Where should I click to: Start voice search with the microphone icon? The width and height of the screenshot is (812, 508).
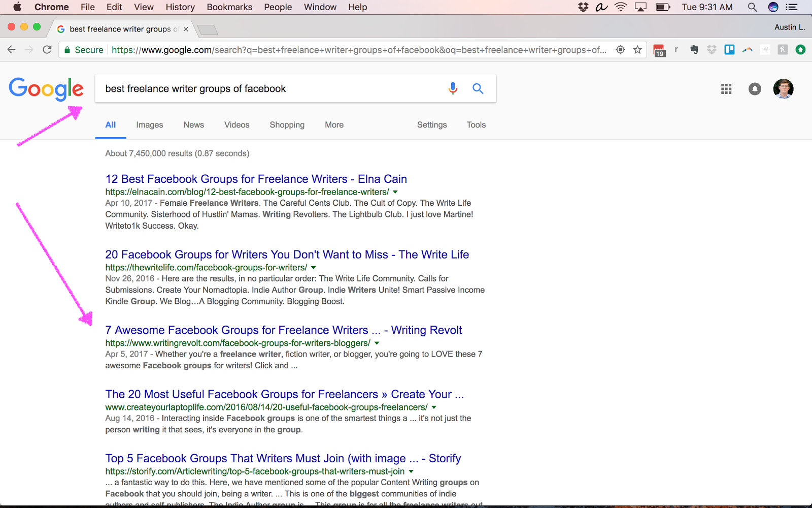point(453,88)
